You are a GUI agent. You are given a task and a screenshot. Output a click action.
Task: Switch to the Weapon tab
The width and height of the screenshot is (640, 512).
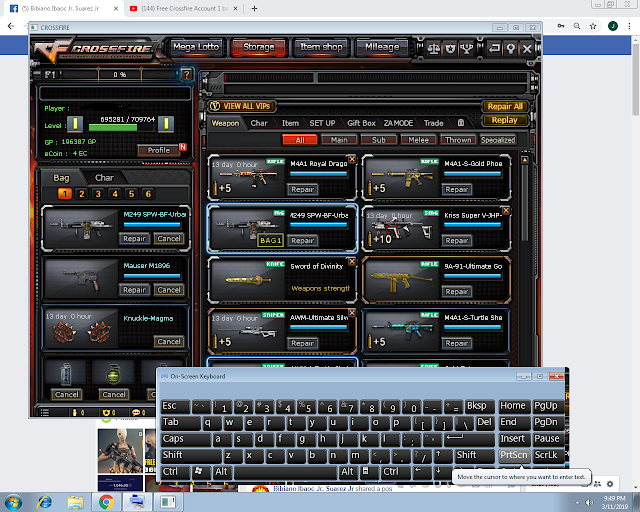tap(225, 123)
